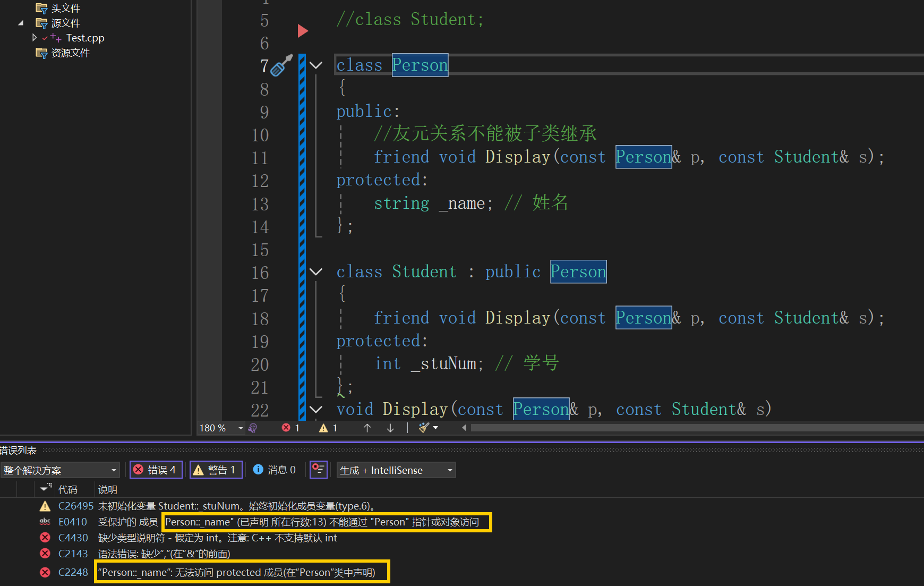This screenshot has height=586, width=924.
Task: Click the red error count icon in editor status bar
Action: pos(286,428)
